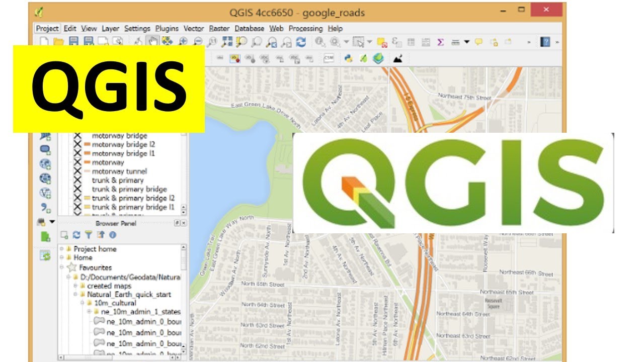Toggle the motorway tunnel layer checkbox

click(77, 171)
